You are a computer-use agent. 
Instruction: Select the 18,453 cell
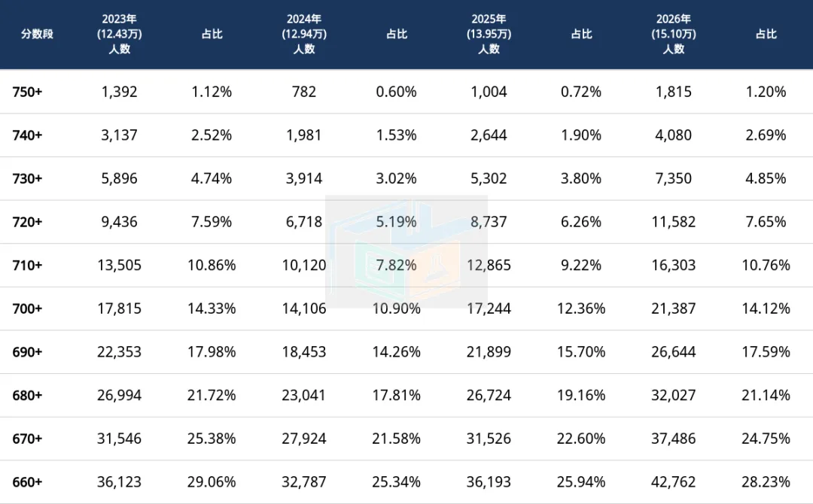click(x=304, y=352)
